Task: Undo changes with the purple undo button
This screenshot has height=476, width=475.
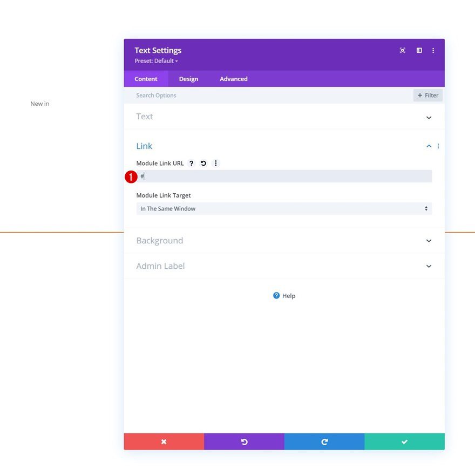Action: [244, 441]
